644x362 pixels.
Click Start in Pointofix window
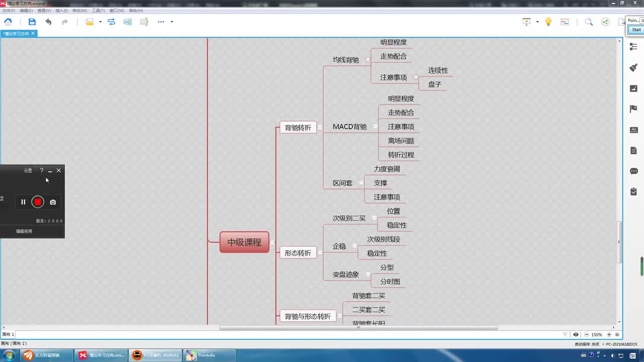click(x=636, y=30)
